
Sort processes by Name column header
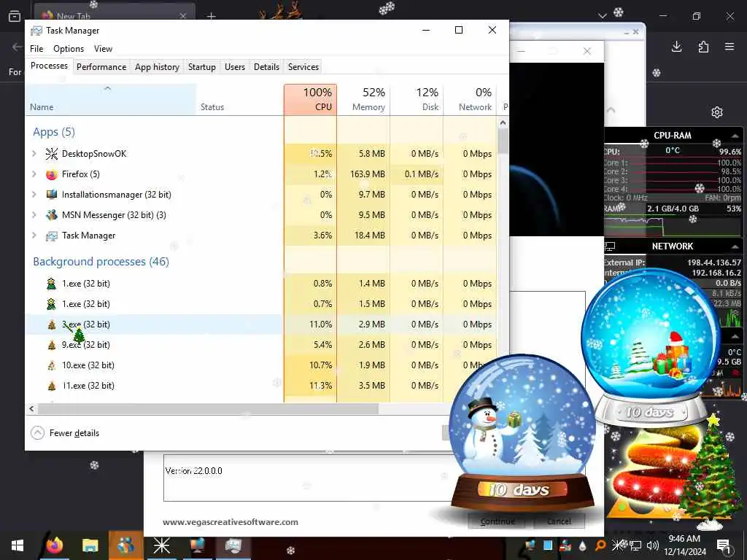[111, 99]
